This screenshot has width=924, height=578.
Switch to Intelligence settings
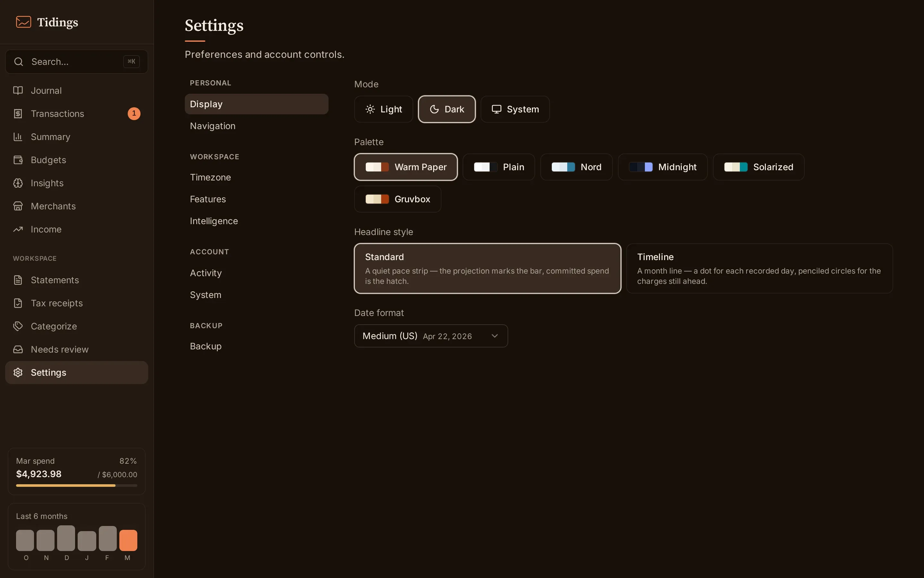(x=256, y=221)
